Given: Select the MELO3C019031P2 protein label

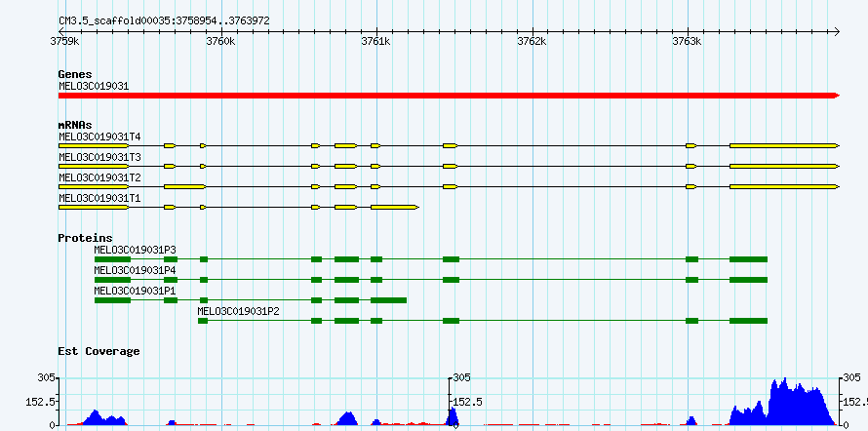Looking at the screenshot, I should (239, 311).
